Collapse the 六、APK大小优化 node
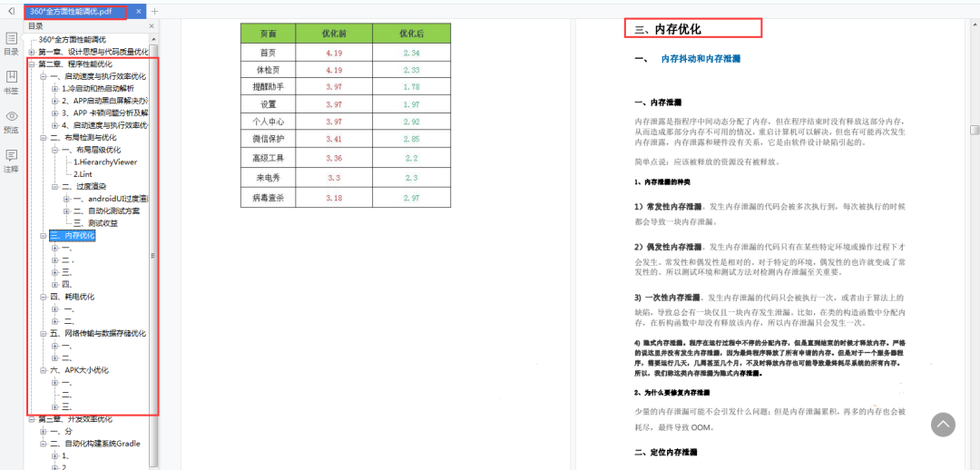Screen dimensions: 980x470 (x=44, y=370)
